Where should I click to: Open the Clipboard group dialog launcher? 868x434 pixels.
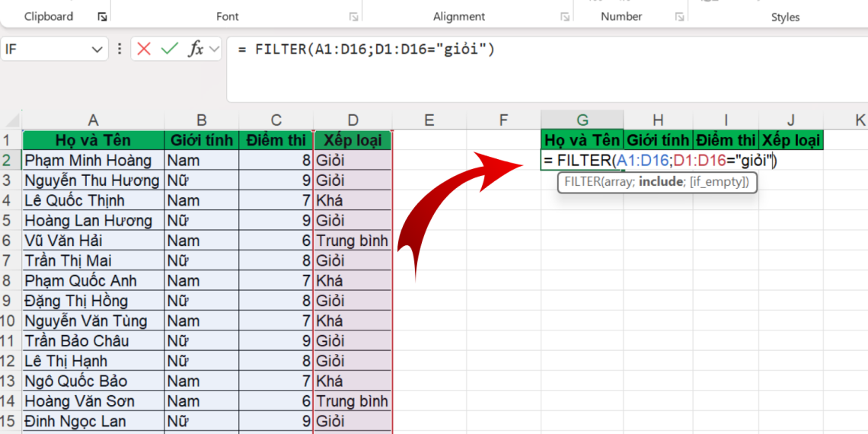click(x=103, y=17)
